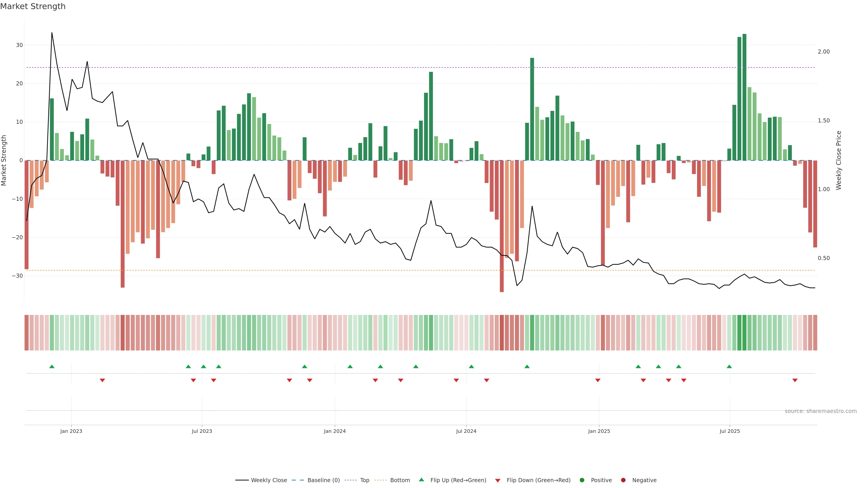The width and height of the screenshot is (868, 488).
Task: Click the green flip-up triangle nearest Jul 2025
Action: tap(729, 366)
